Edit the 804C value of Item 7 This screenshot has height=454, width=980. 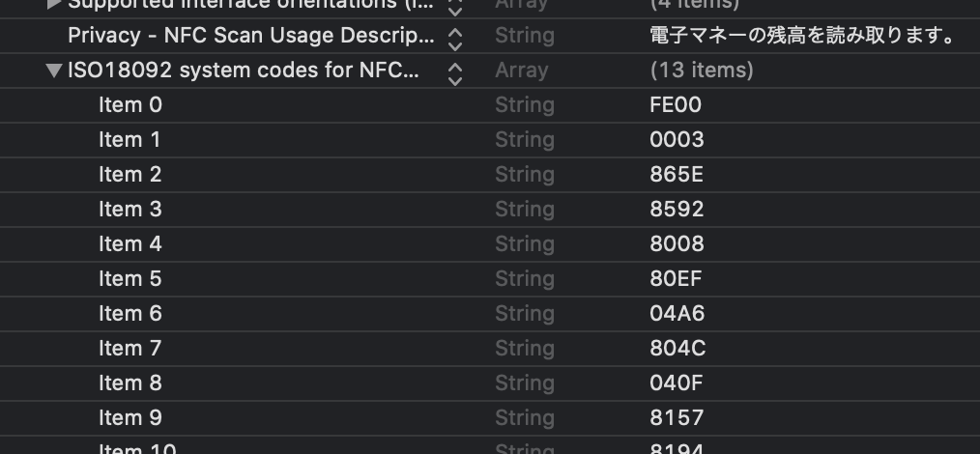(678, 349)
